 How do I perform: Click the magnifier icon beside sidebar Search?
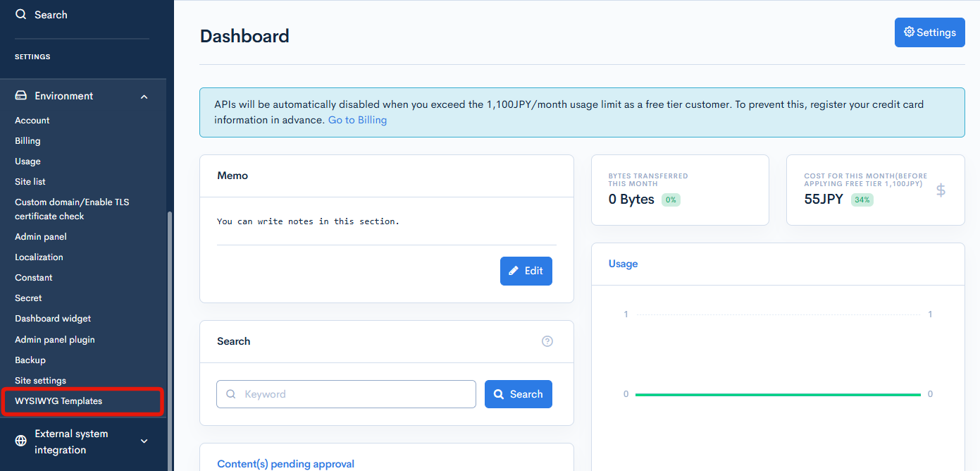pos(20,15)
